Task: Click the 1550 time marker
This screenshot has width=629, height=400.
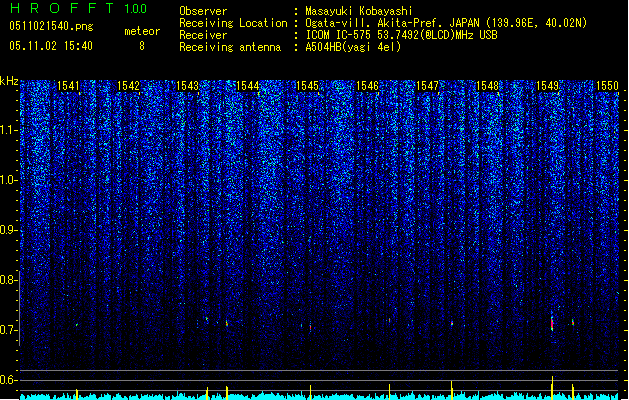Action: click(x=607, y=85)
